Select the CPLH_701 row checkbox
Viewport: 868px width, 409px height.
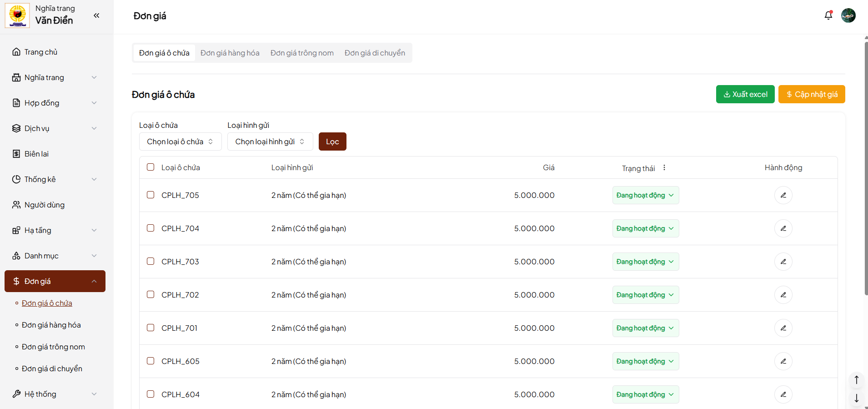tap(151, 328)
